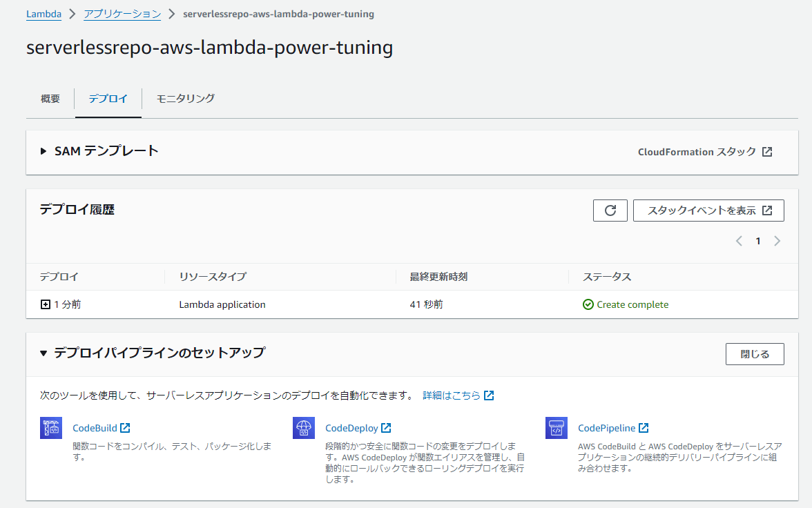Open the 詳細はこちら link
The height and width of the screenshot is (508, 812).
coord(452,395)
